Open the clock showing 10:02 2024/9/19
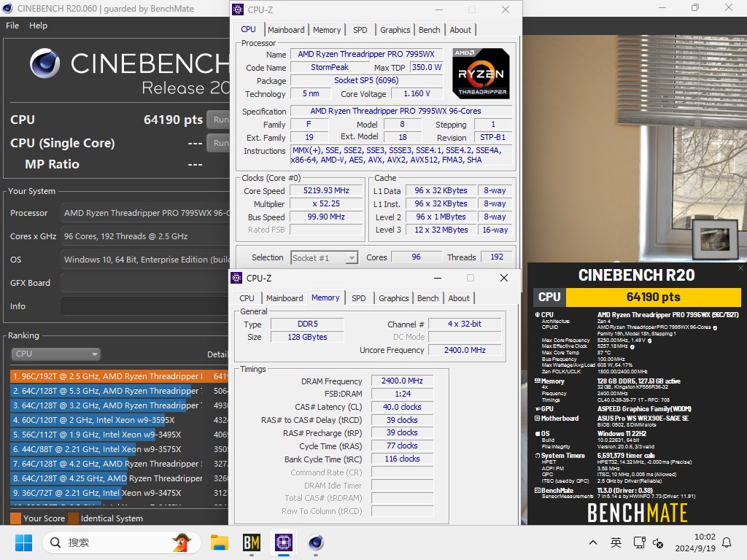747x560 pixels. click(695, 542)
